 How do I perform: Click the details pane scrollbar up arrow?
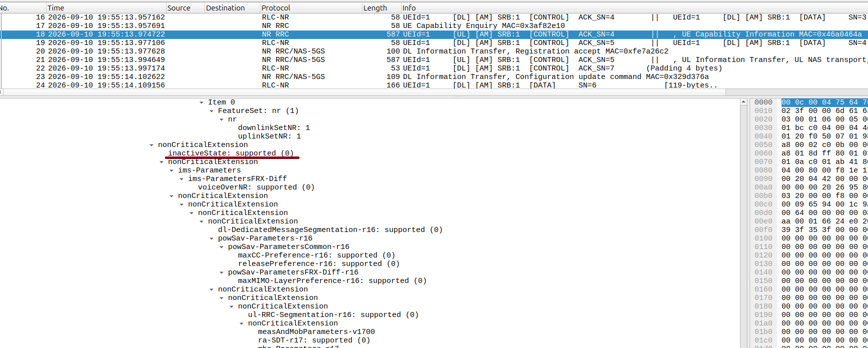[743, 102]
